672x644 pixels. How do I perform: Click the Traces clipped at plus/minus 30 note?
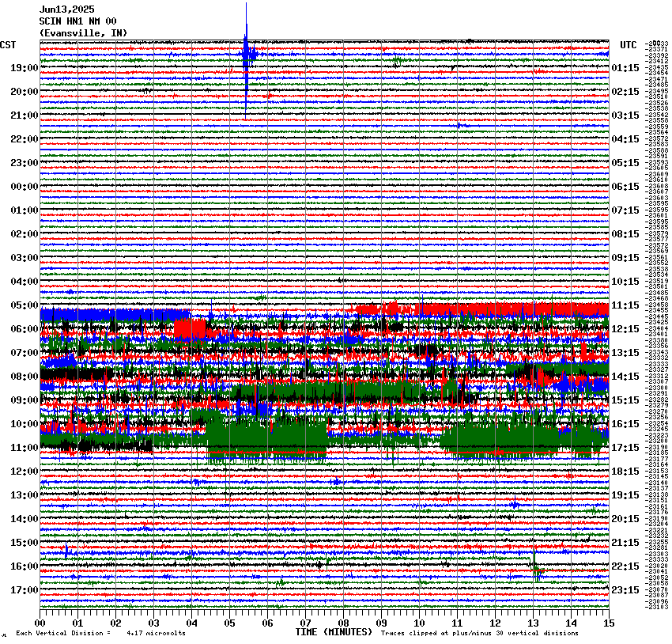pyautogui.click(x=479, y=633)
